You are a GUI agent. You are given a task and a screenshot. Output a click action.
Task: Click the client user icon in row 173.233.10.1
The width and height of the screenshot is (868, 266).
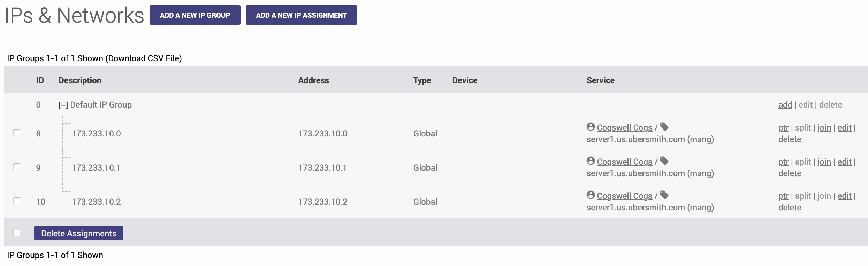click(591, 161)
